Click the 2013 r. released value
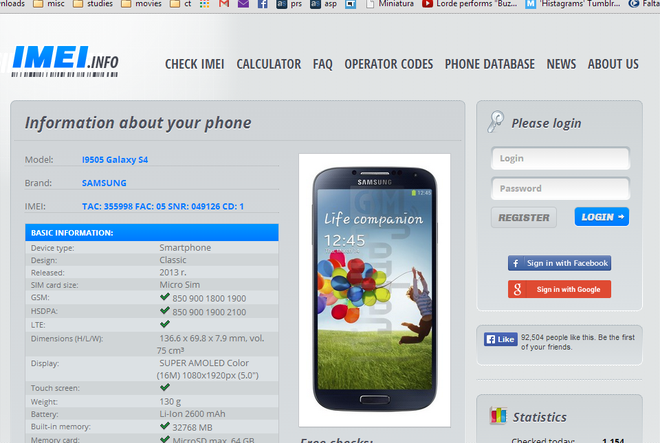Screen dimensions: 660x443 [173, 272]
